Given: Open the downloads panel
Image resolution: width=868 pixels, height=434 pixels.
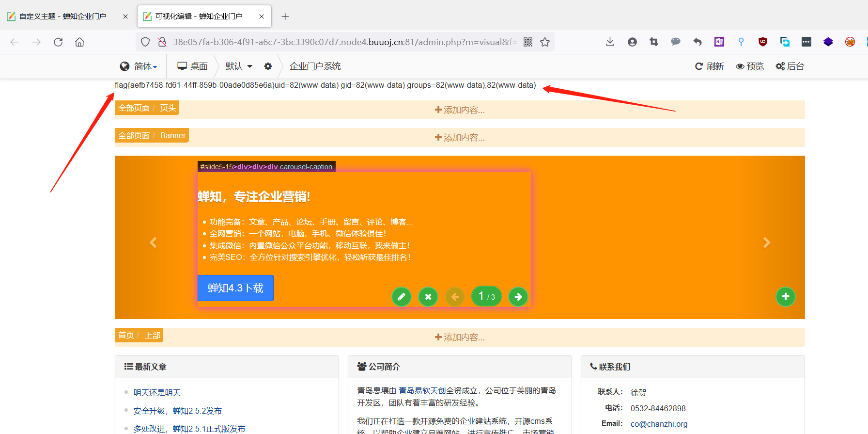Looking at the screenshot, I should (610, 42).
